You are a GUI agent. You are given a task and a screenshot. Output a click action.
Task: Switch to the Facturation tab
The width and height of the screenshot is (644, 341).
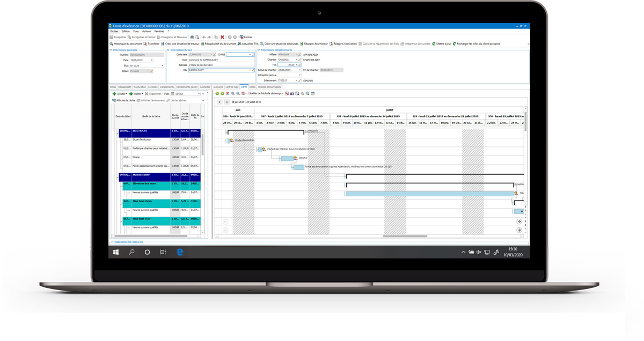[140, 86]
